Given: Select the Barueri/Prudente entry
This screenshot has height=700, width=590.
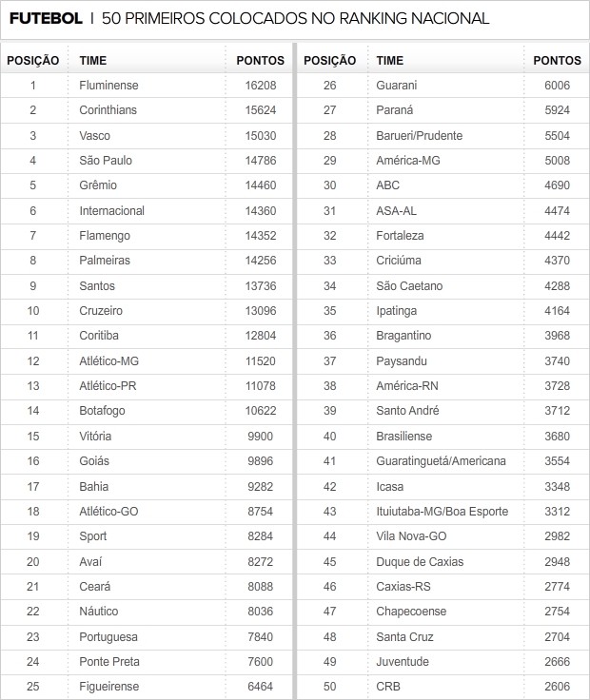Looking at the screenshot, I should (x=420, y=136).
